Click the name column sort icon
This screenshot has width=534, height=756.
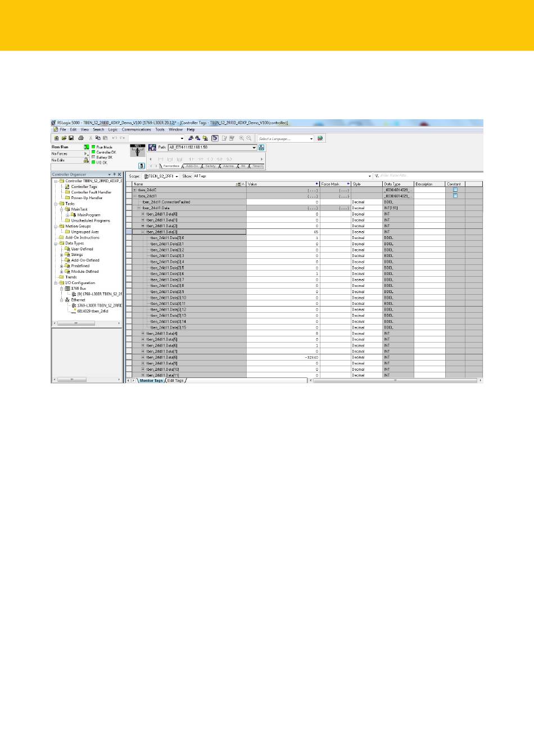click(238, 184)
